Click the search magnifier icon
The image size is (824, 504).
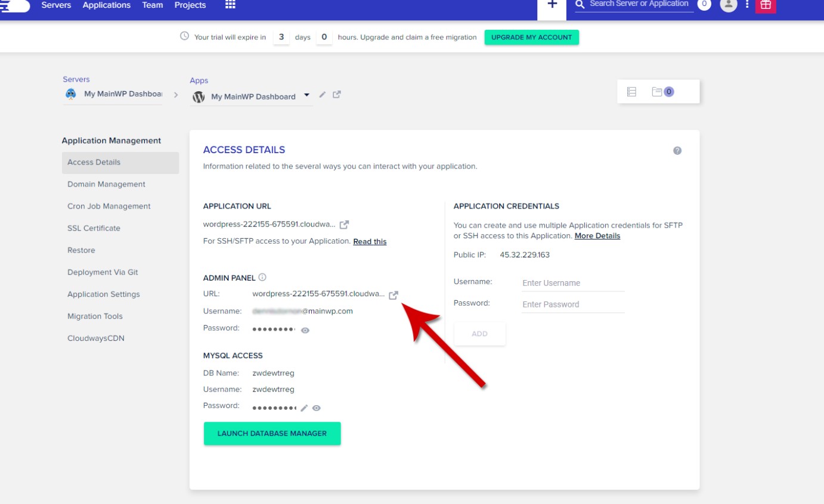point(580,5)
